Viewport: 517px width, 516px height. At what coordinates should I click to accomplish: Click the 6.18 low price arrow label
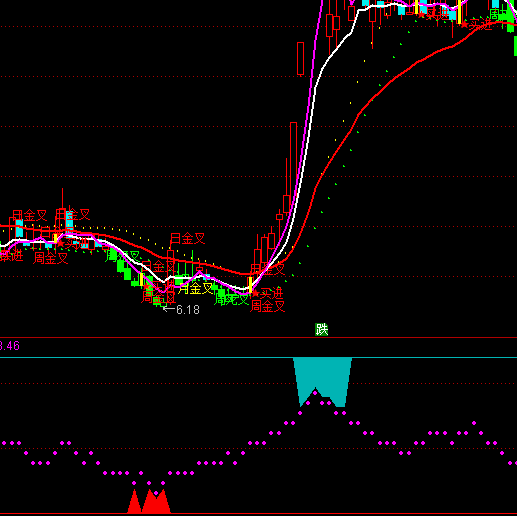click(x=182, y=310)
